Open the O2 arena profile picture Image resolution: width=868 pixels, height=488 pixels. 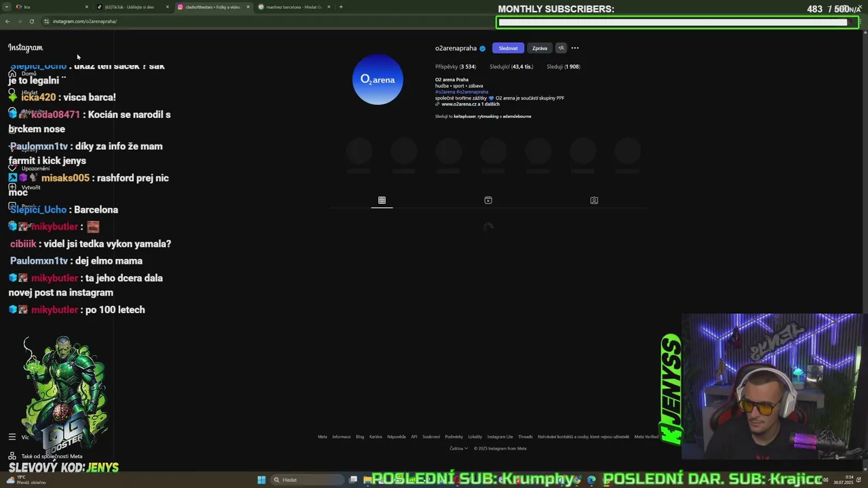[x=378, y=79]
